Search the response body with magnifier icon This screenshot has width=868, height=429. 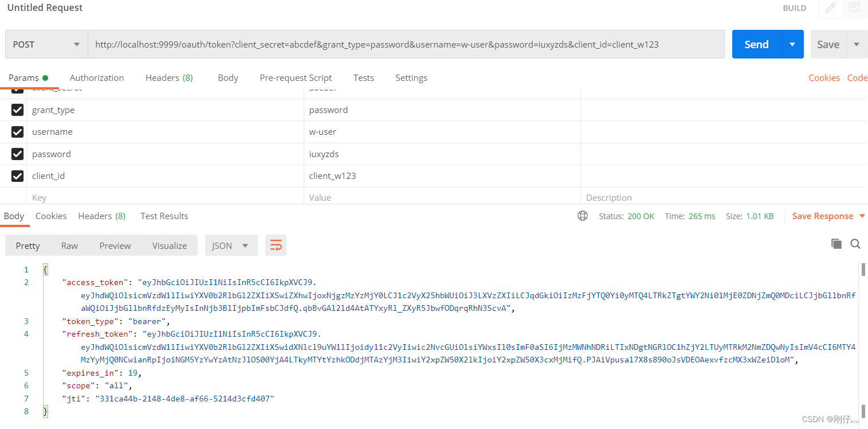point(855,244)
